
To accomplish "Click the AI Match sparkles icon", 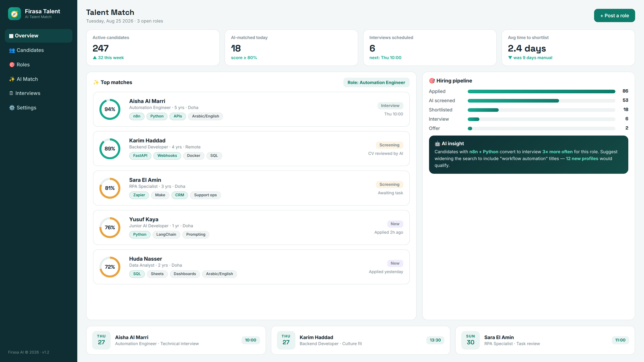I will pyautogui.click(x=12, y=79).
